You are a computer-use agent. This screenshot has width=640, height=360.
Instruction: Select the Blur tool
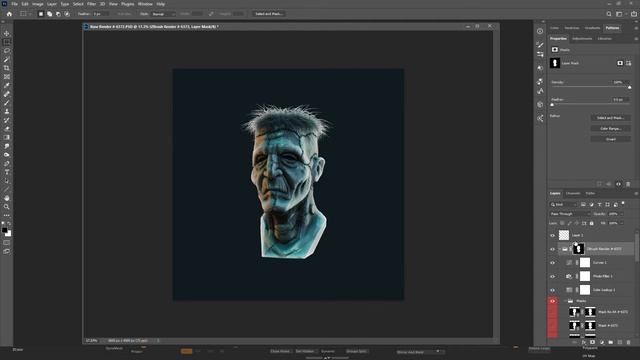pyautogui.click(x=7, y=146)
